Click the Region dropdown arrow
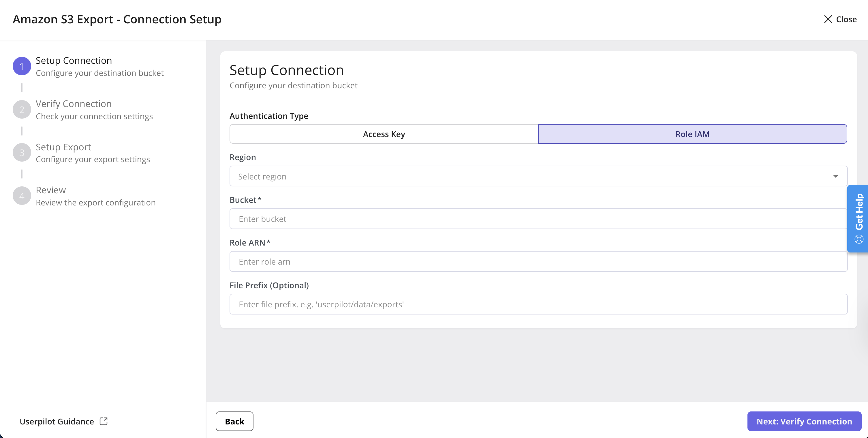 point(835,176)
